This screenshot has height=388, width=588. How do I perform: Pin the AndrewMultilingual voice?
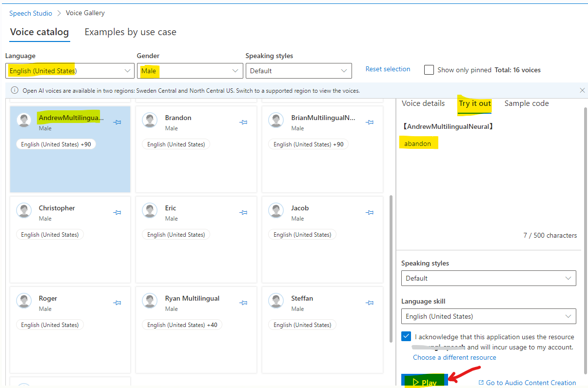(117, 122)
